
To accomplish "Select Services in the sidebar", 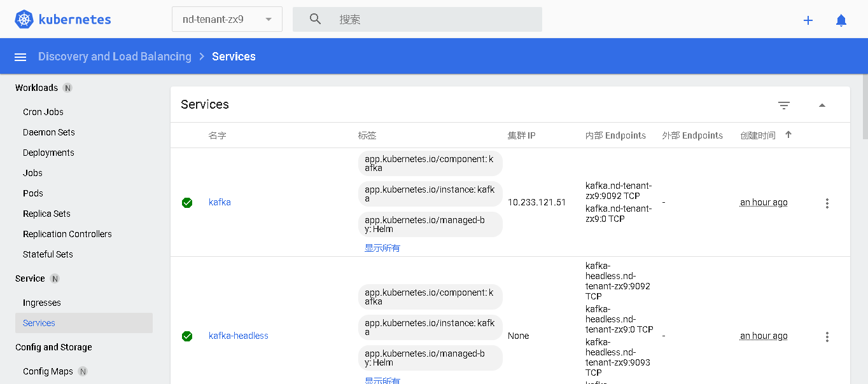I will coord(84,323).
